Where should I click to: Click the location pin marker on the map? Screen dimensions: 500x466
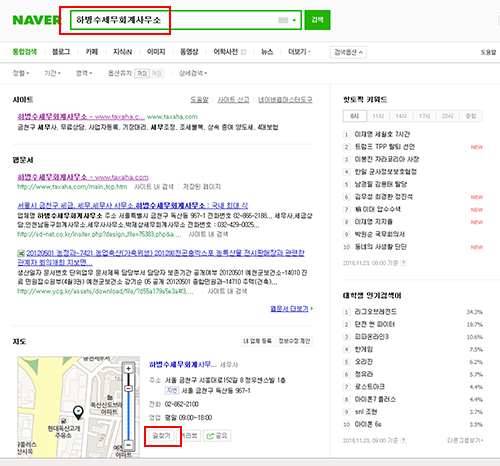(x=78, y=413)
